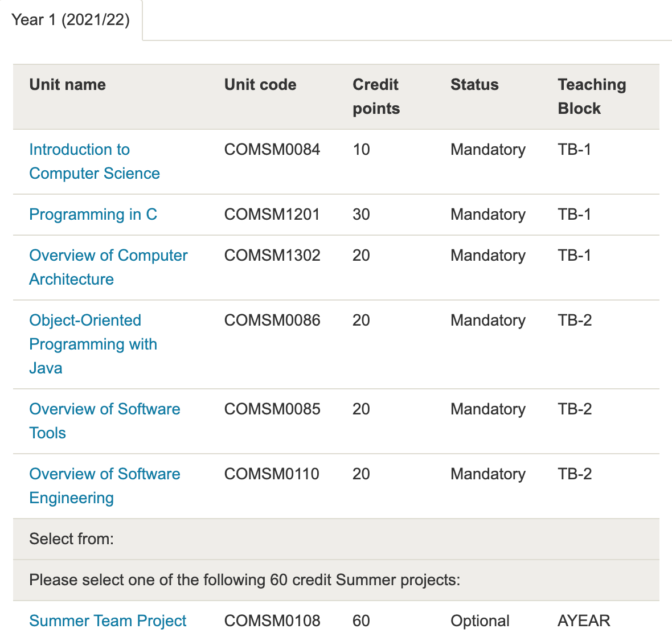
Task: Open the Programming in C unit page
Action: pos(93,215)
